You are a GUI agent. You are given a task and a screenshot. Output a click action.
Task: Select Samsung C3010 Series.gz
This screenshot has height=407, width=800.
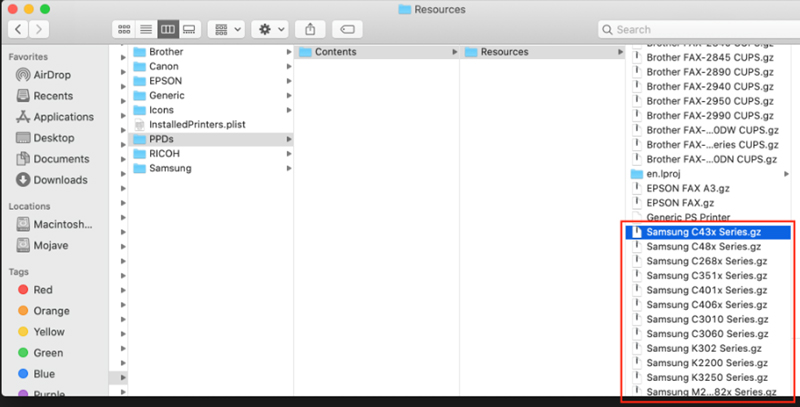(x=709, y=319)
